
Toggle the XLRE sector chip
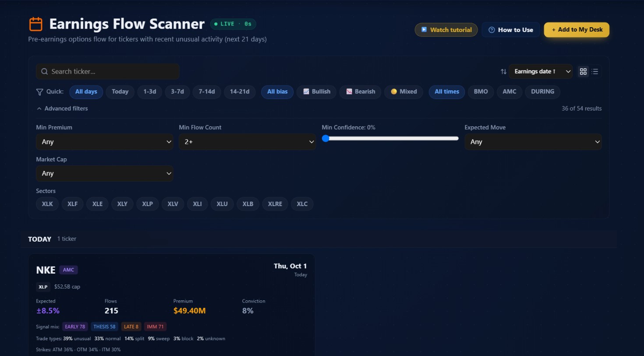pos(275,204)
